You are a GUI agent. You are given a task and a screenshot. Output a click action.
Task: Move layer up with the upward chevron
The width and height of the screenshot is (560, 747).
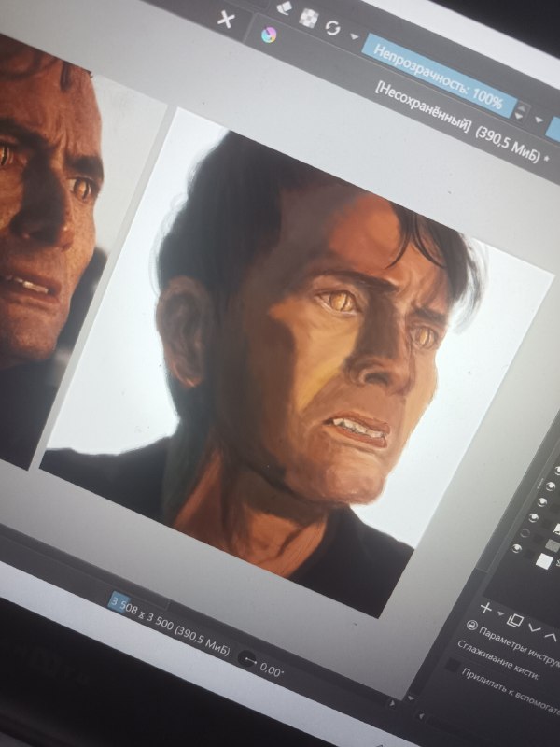tap(551, 636)
